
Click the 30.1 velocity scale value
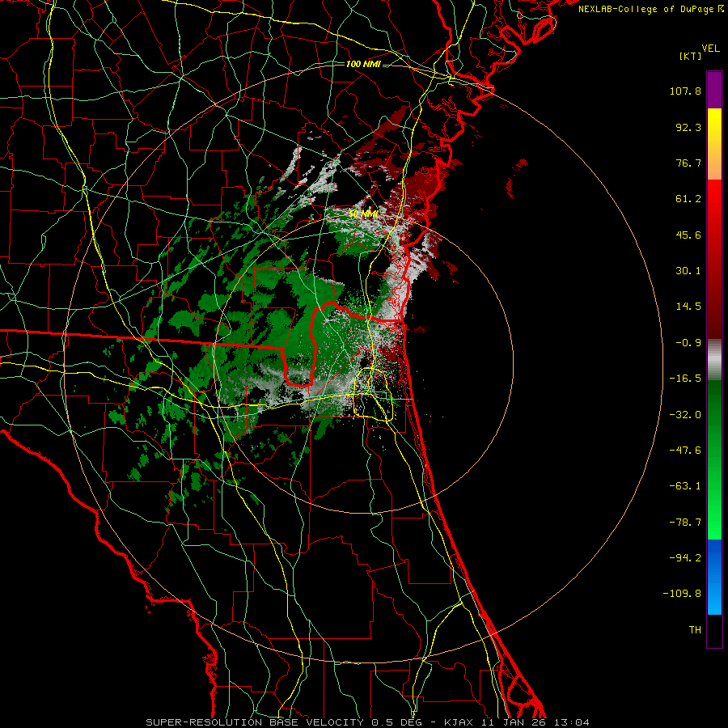click(688, 271)
